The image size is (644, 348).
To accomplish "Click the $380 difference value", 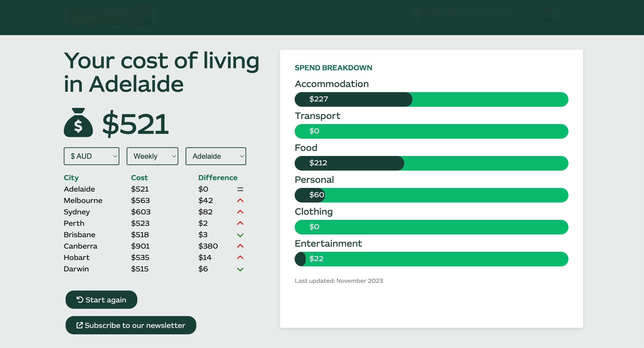I will (x=208, y=246).
